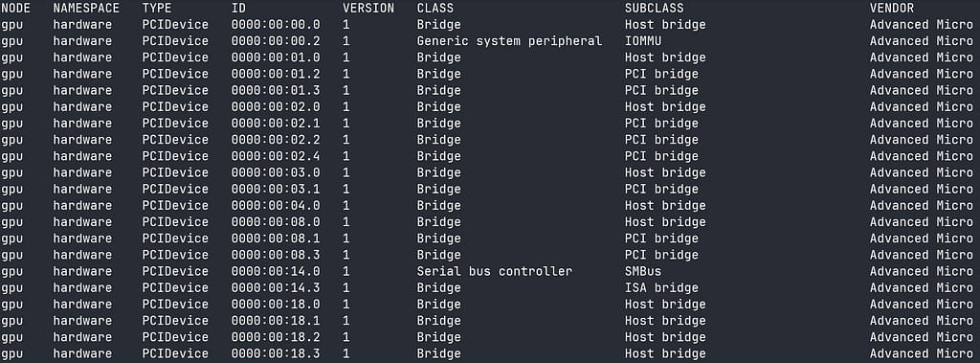Click ID 0000:00:02.4 entry
The width and height of the screenshot is (980, 363).
276,156
